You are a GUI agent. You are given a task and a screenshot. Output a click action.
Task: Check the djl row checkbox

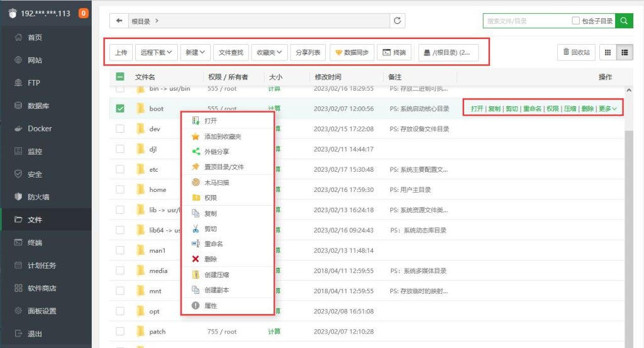(120, 149)
